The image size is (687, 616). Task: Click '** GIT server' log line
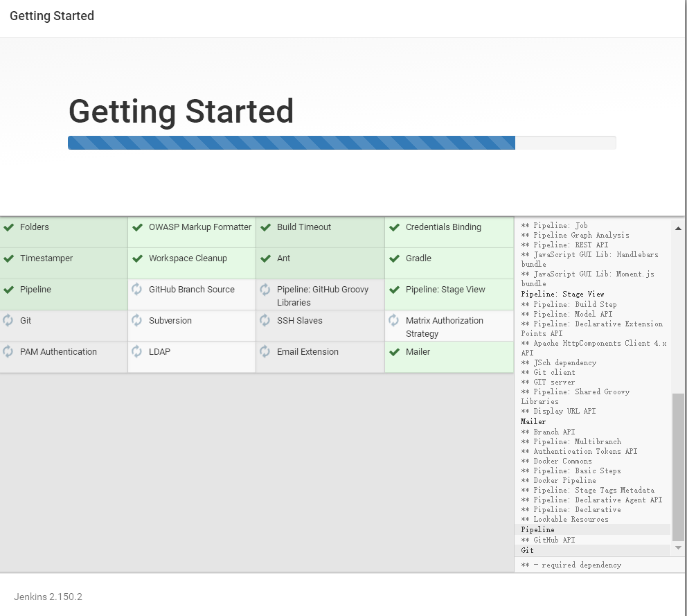548,382
